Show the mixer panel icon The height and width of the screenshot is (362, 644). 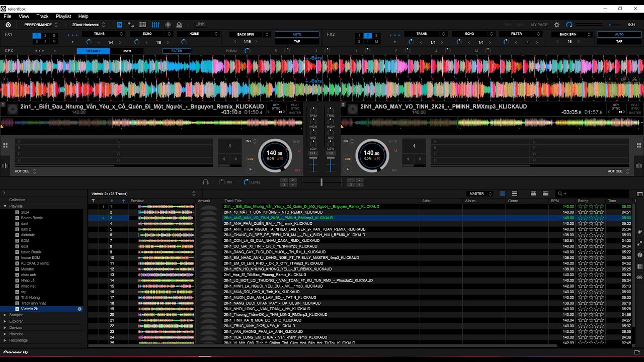(155, 25)
